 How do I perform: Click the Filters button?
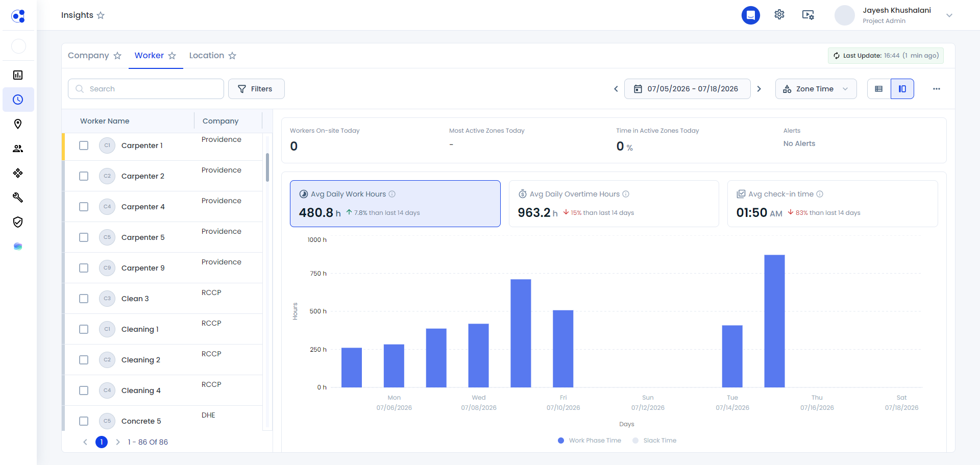point(256,89)
